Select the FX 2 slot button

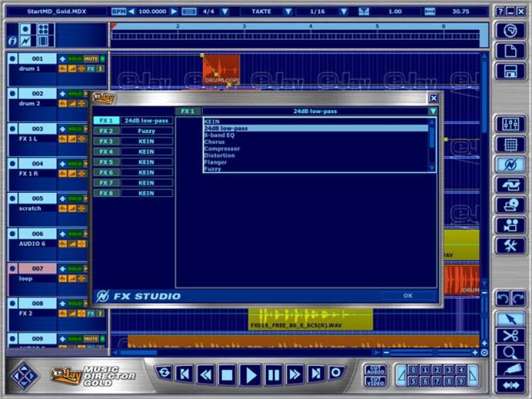coord(106,131)
